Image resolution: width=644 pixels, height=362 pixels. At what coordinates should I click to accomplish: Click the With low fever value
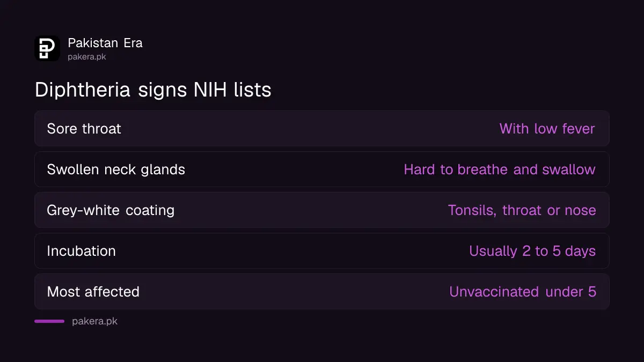[547, 129]
